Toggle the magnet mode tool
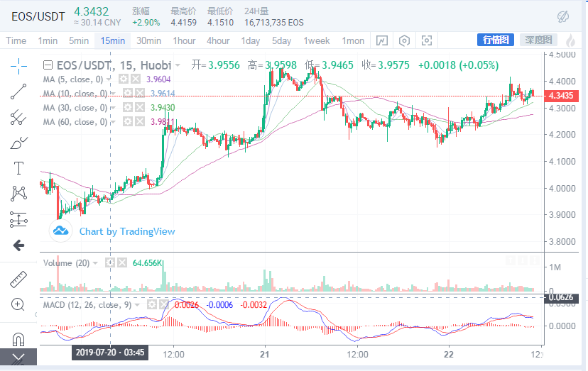 point(18,340)
